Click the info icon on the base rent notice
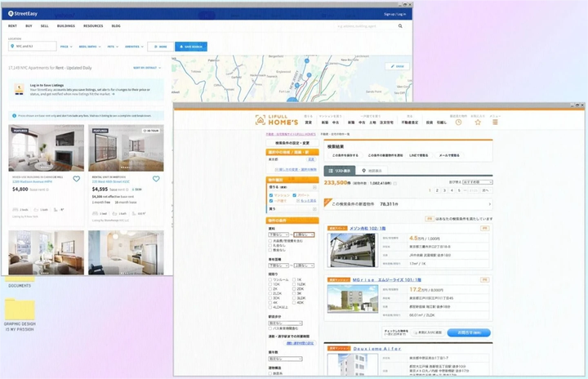This screenshot has width=588, height=379. click(x=14, y=116)
